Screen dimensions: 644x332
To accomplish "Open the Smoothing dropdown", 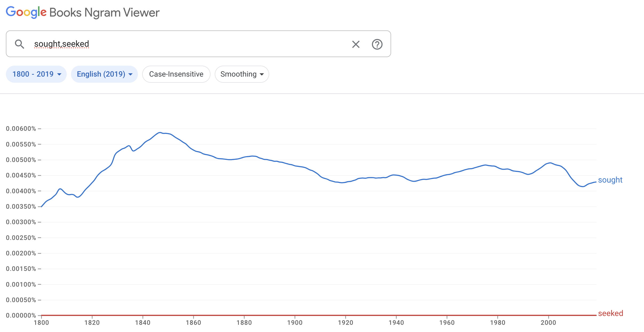I will point(242,74).
